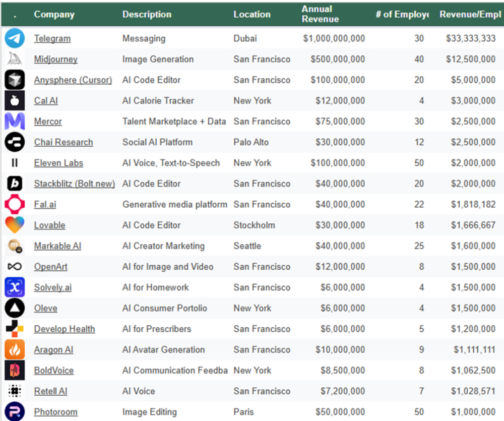Click the BoldVoice logo icon
504x421 pixels.
coord(15,370)
